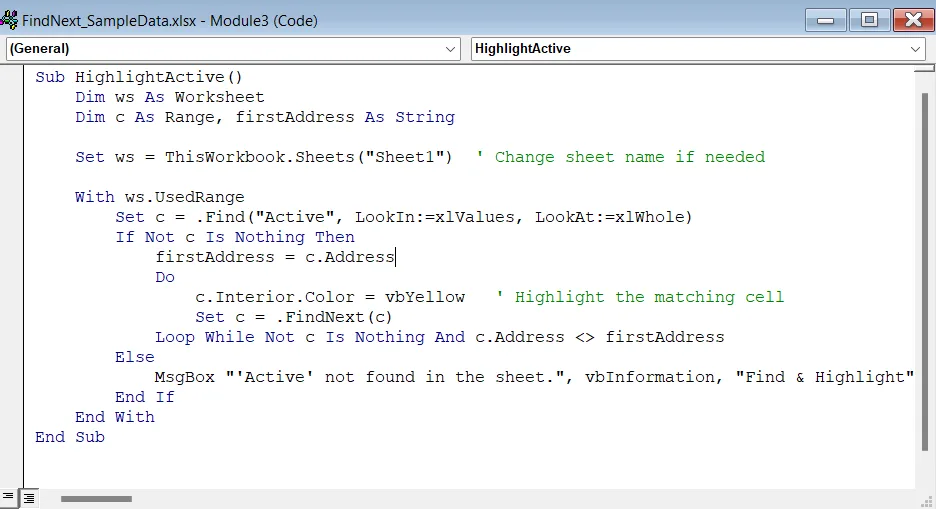This screenshot has height=509, width=936.
Task: Click the split bar above the vertical scrollbar
Action: click(x=925, y=69)
